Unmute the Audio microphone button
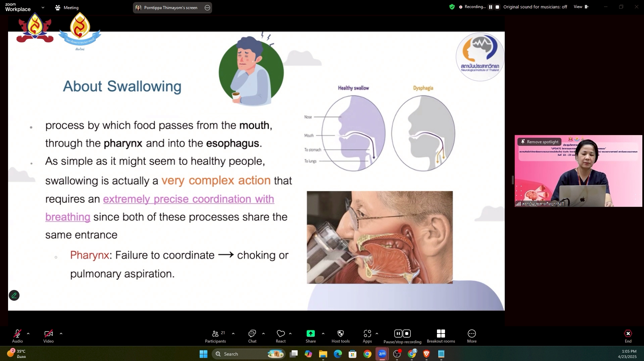The image size is (644, 361). point(17,336)
